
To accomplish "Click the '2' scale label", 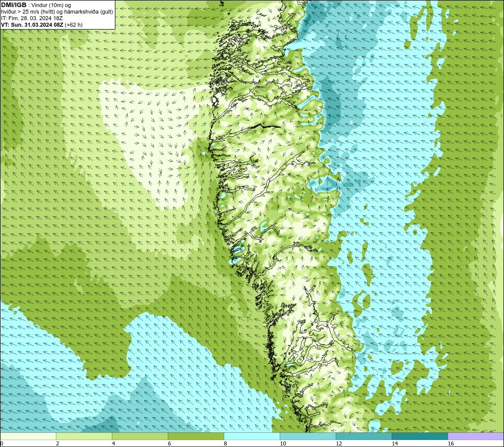I will [x=57, y=444].
